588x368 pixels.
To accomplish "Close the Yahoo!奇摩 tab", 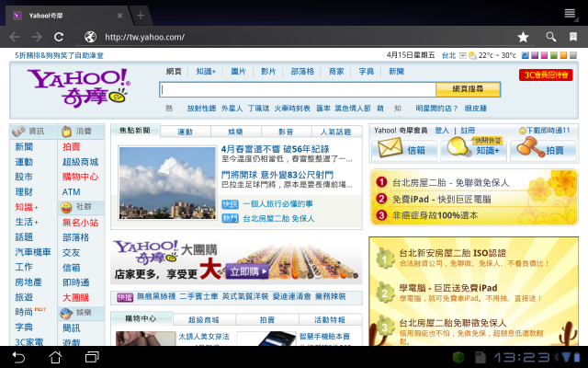I will [119, 16].
